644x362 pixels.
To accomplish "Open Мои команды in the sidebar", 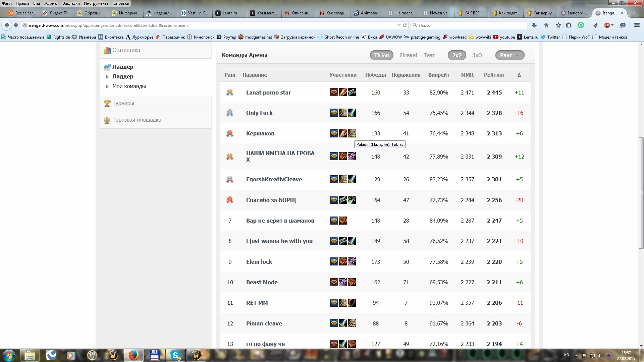I will 129,86.
